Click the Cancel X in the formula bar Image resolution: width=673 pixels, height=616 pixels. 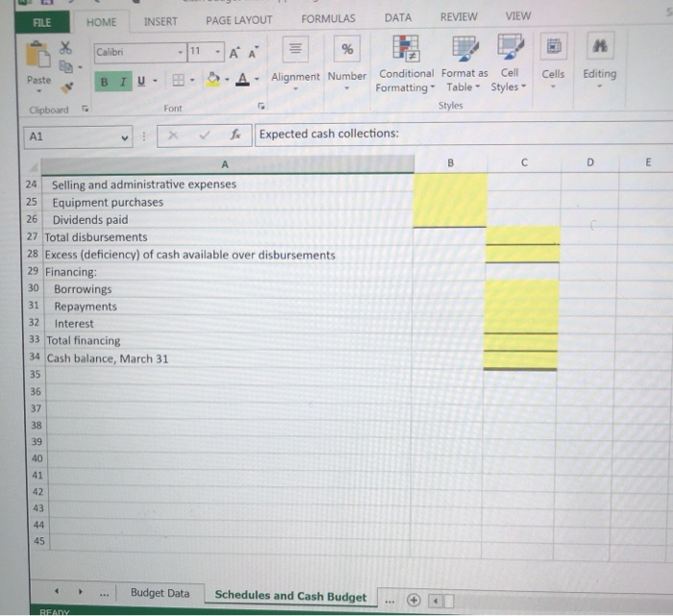tap(173, 136)
